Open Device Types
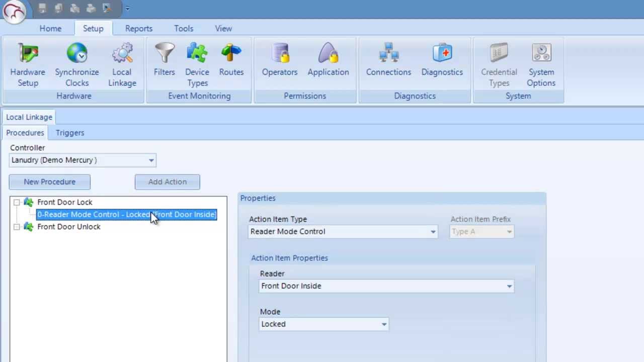Viewport: 644px width, 362px height. click(x=197, y=65)
